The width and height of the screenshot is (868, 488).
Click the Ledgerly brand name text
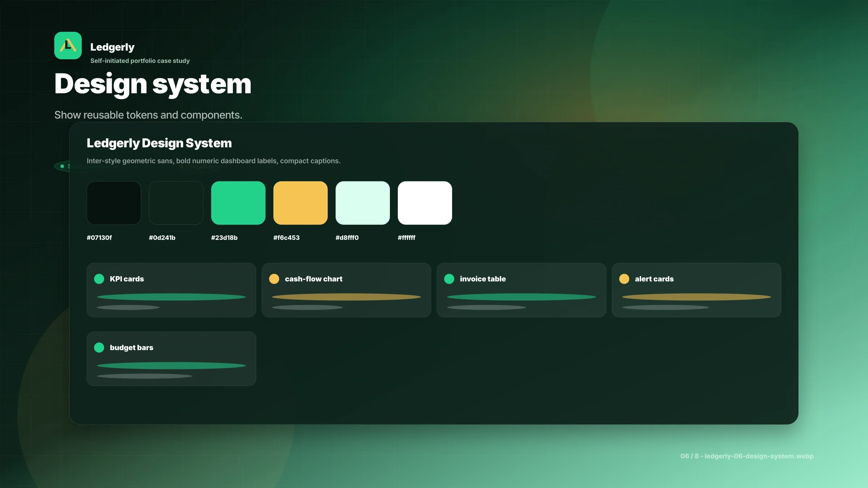pos(112,47)
